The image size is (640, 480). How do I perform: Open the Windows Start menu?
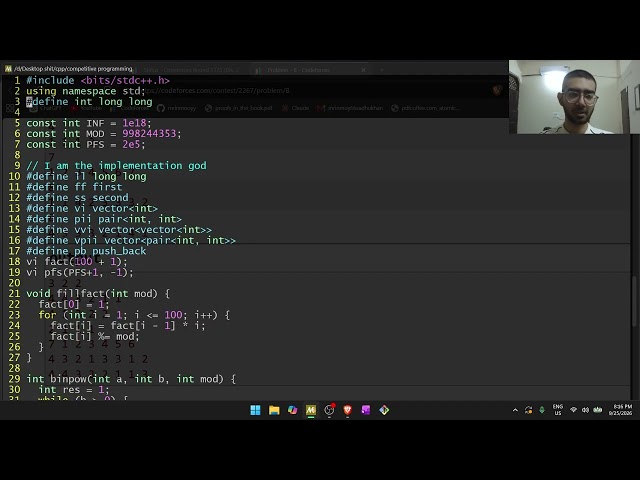[256, 410]
